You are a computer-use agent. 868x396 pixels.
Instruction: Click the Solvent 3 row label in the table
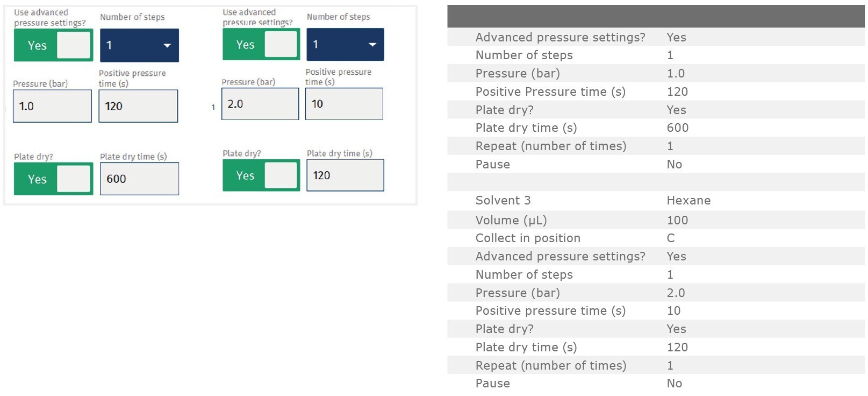coord(503,201)
